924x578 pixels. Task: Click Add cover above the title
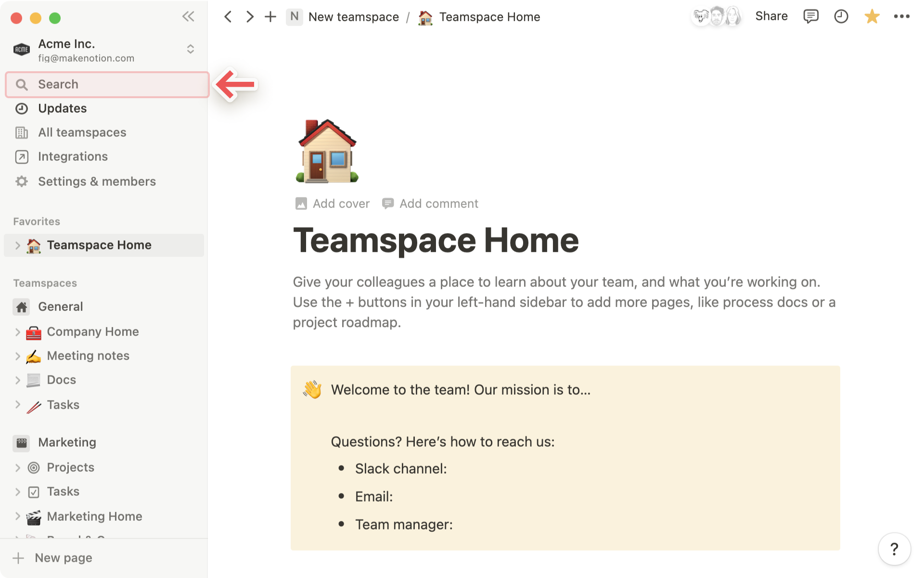point(333,204)
